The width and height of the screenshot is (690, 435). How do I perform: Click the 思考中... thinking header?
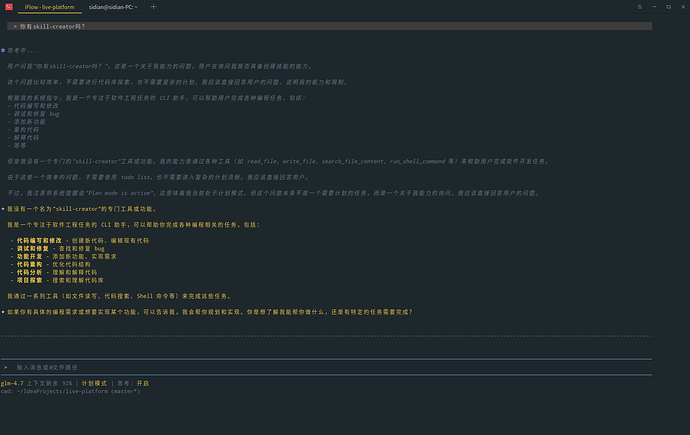22,49
